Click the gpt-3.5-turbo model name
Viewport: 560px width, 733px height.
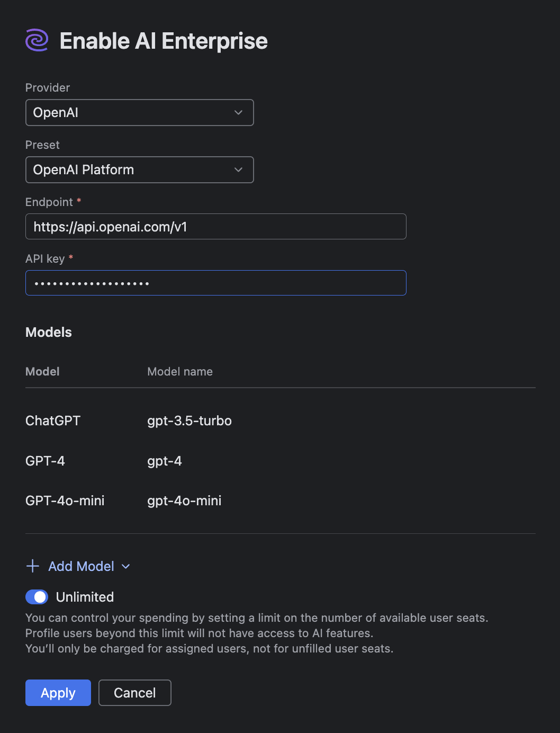[x=189, y=421]
